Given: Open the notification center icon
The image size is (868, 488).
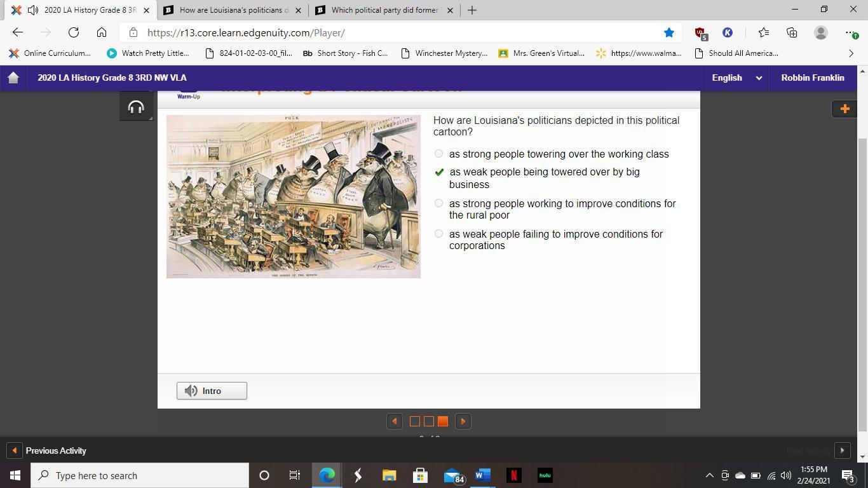Looking at the screenshot, I should [848, 475].
